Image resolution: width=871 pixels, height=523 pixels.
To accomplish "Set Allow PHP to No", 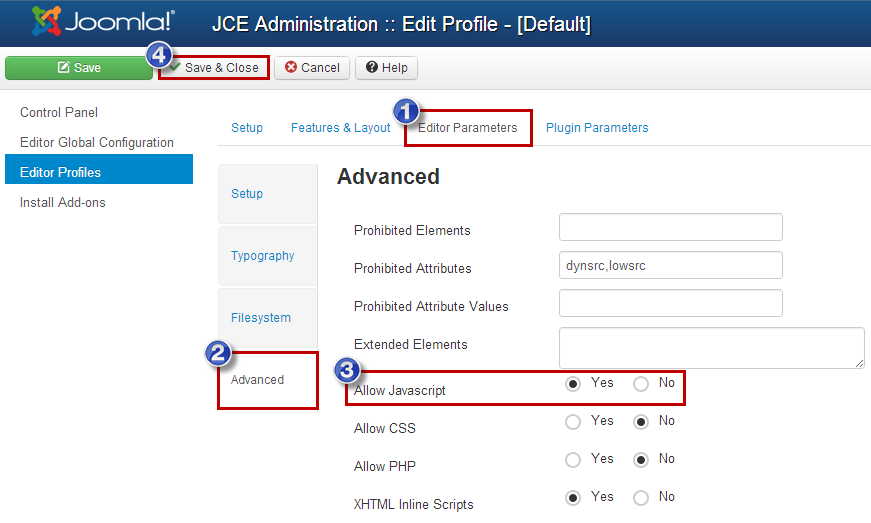I will tap(640, 460).
